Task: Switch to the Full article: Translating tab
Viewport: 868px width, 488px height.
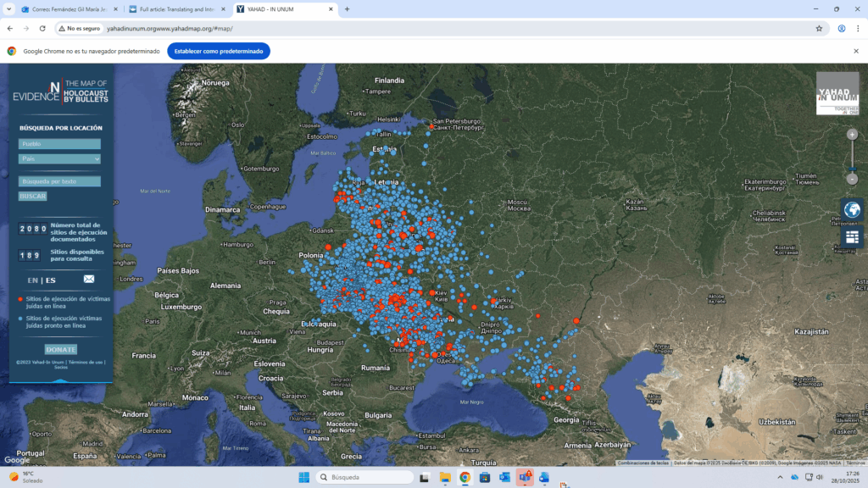Action: tap(176, 8)
